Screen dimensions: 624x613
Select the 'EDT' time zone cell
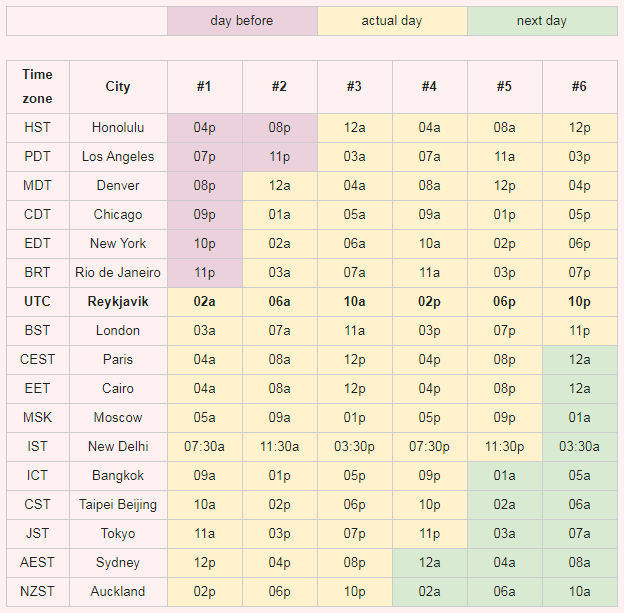pyautogui.click(x=38, y=244)
